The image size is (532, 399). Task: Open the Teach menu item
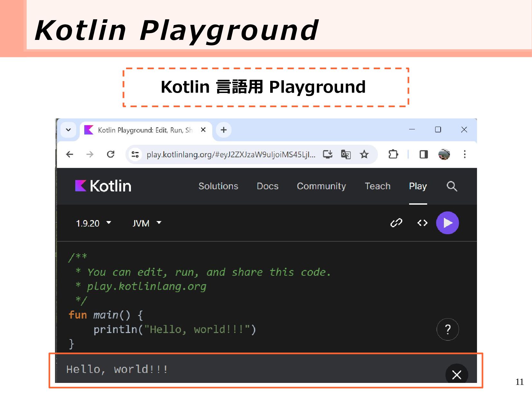point(377,186)
